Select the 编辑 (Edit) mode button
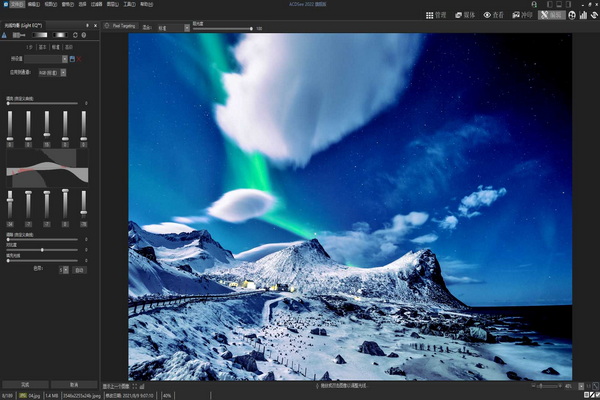The height and width of the screenshot is (400, 600). pyautogui.click(x=551, y=15)
